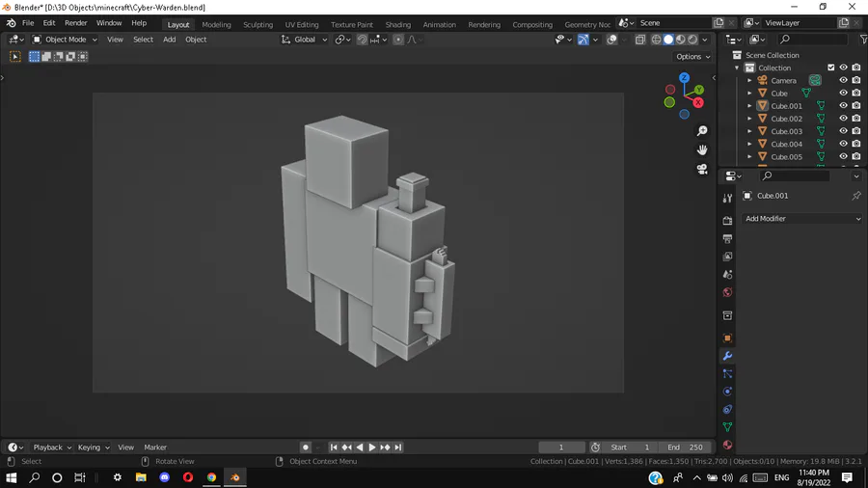
Task: Open the World properties tab icon
Action: coord(727,292)
